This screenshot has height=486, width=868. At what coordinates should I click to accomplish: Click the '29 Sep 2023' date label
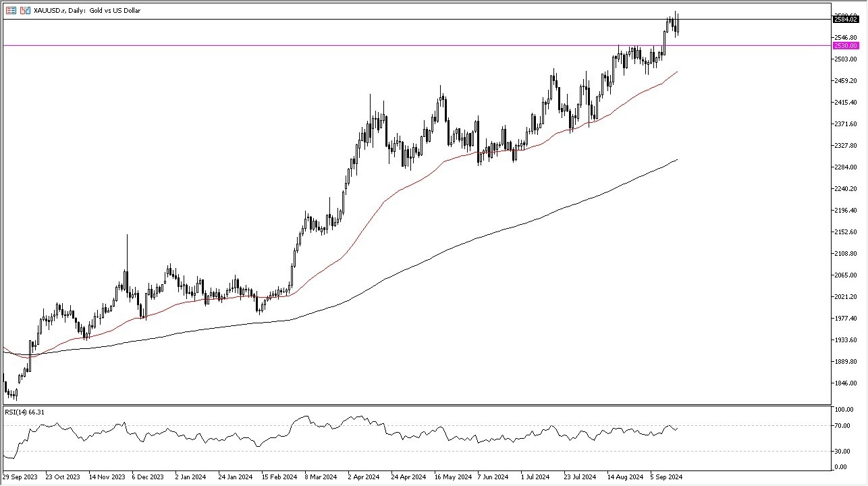[20, 477]
